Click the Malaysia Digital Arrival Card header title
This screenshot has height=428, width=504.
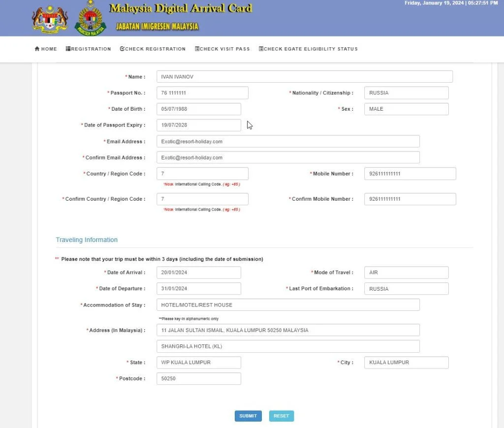(x=181, y=8)
